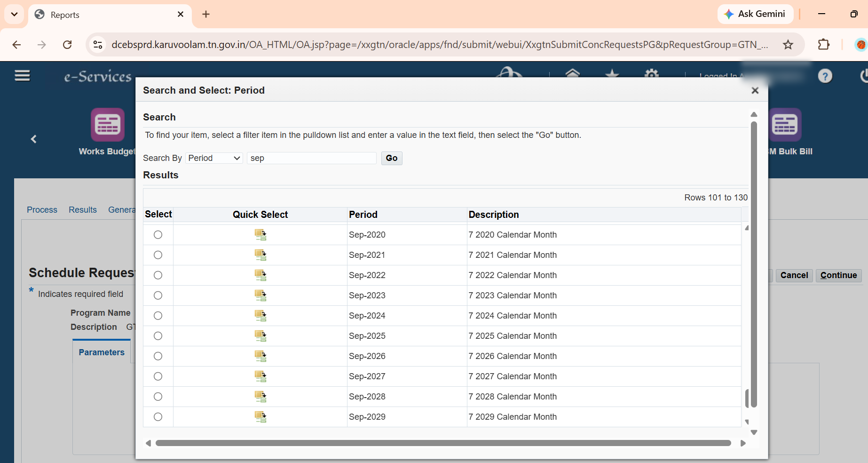Select the Sep-2029 radio button

click(x=158, y=417)
